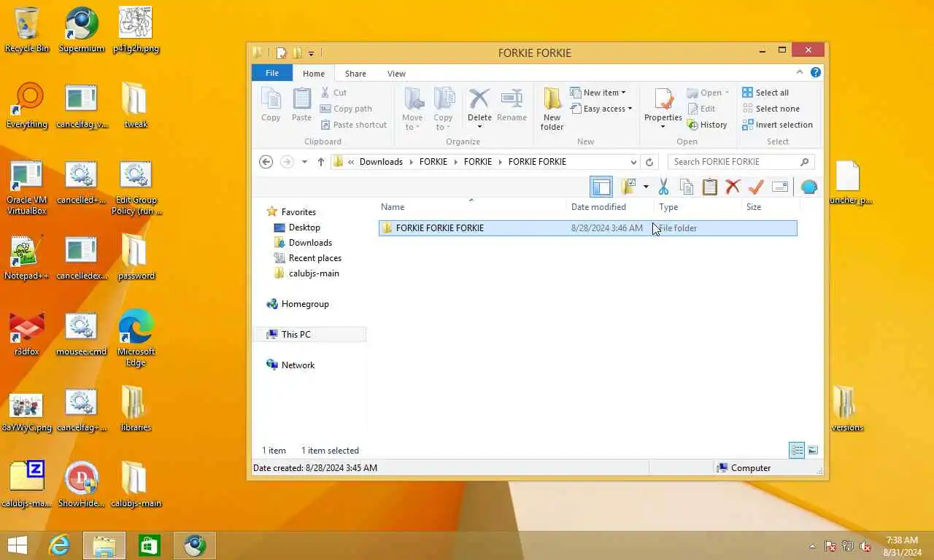Image resolution: width=934 pixels, height=560 pixels.
Task: Open calubjs-main in navigation pane
Action: click(x=306, y=273)
